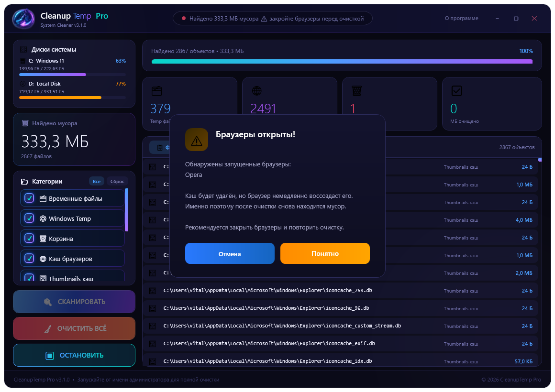Screen dimensions: 555x392
Task: Click globe icon above 2491 counter
Action: pyautogui.click(x=256, y=91)
